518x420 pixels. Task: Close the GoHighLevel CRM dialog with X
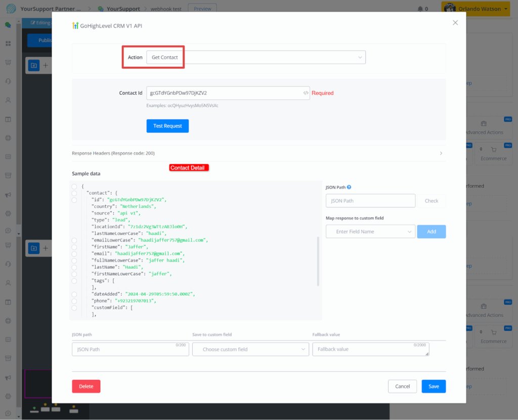(x=455, y=23)
